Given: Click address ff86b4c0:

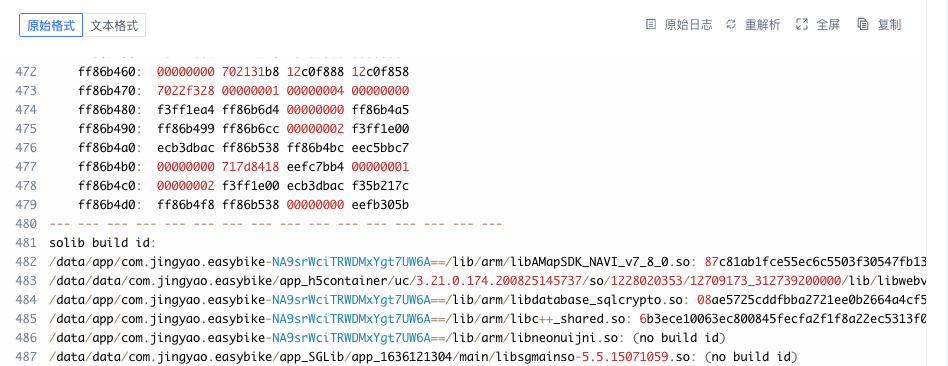Looking at the screenshot, I should 110,186.
